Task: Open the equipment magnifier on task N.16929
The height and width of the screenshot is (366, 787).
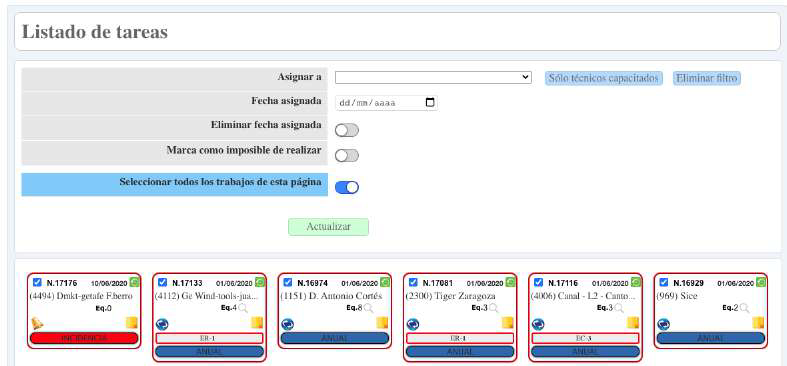Action: [744, 308]
